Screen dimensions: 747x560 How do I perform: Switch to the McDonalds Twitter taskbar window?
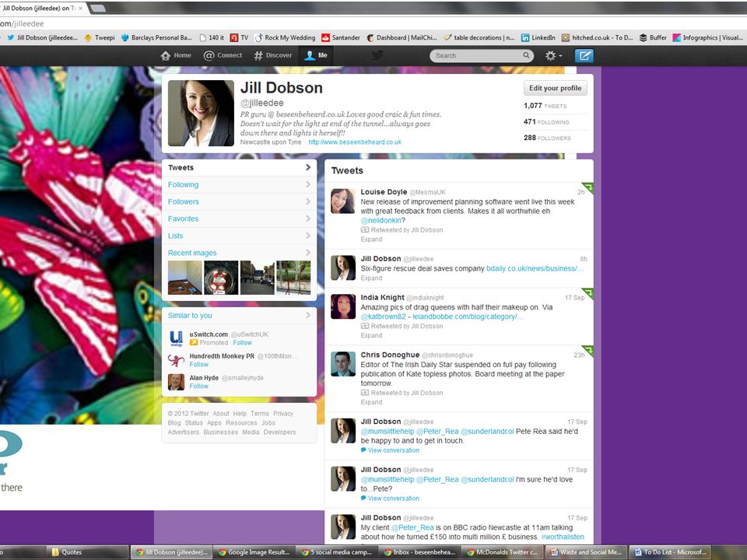click(503, 552)
